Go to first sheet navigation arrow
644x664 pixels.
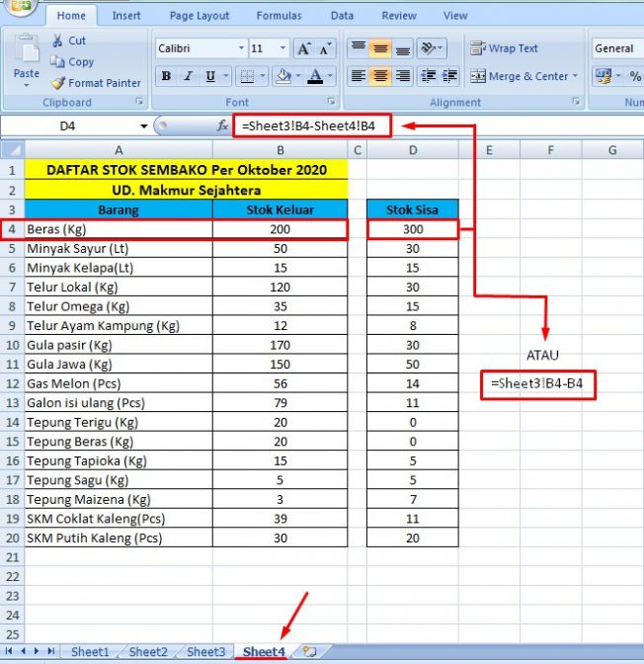(9, 651)
